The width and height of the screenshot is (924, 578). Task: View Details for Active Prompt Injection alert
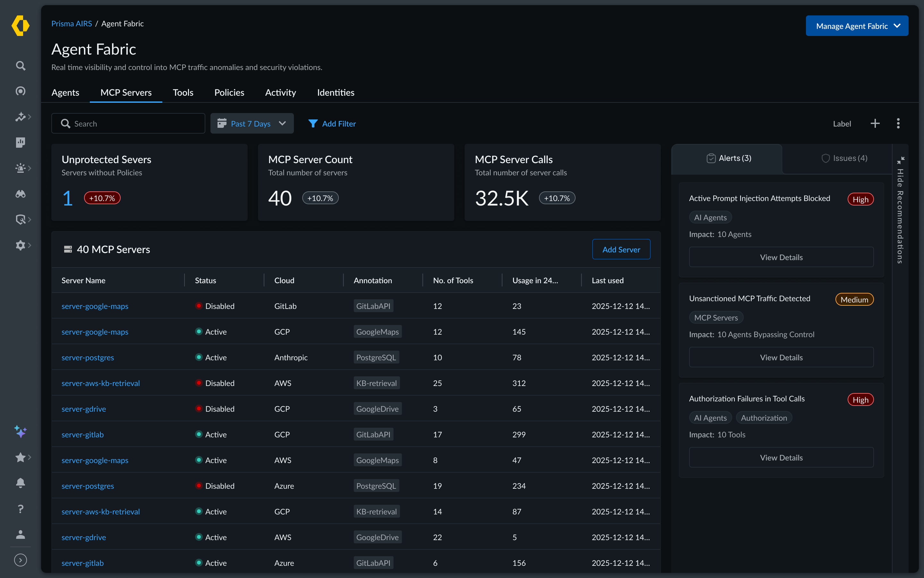[781, 257]
